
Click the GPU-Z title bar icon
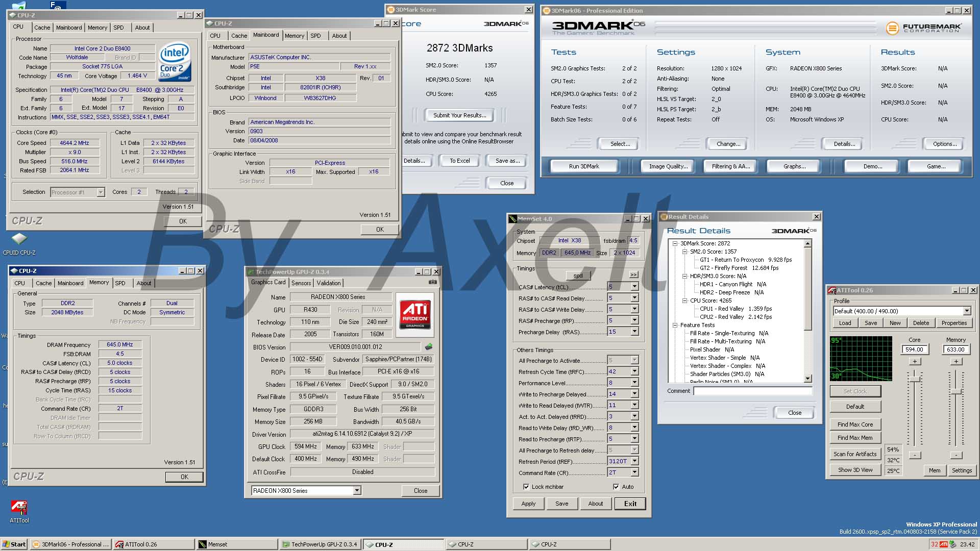point(250,272)
